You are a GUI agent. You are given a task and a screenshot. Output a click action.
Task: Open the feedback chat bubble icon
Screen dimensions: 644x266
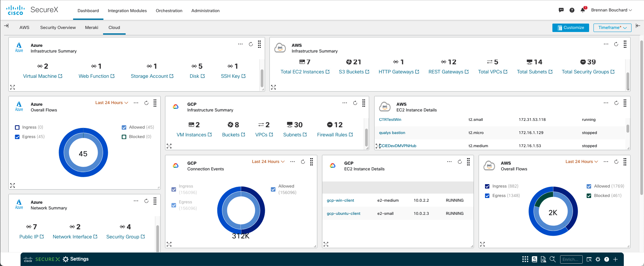[x=561, y=10]
